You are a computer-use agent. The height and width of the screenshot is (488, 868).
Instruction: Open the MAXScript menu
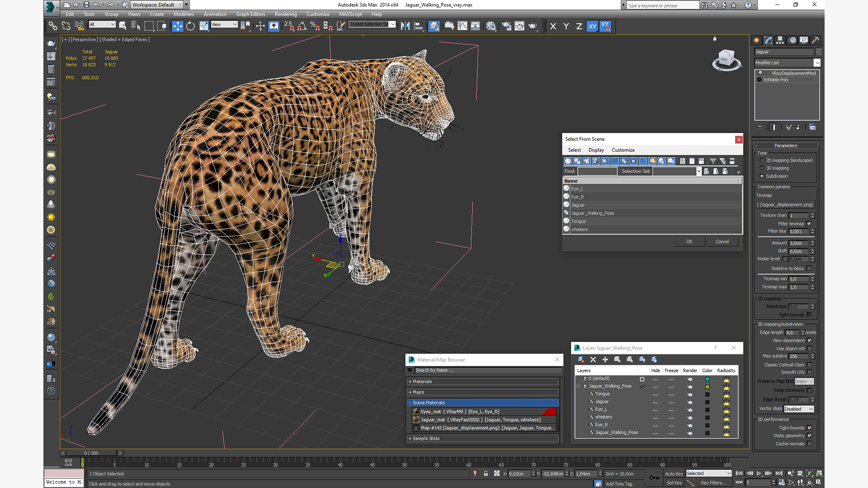coord(350,14)
